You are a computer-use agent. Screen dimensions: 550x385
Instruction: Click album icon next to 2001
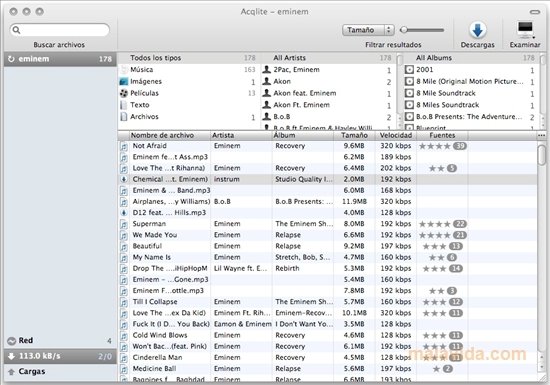409,70
